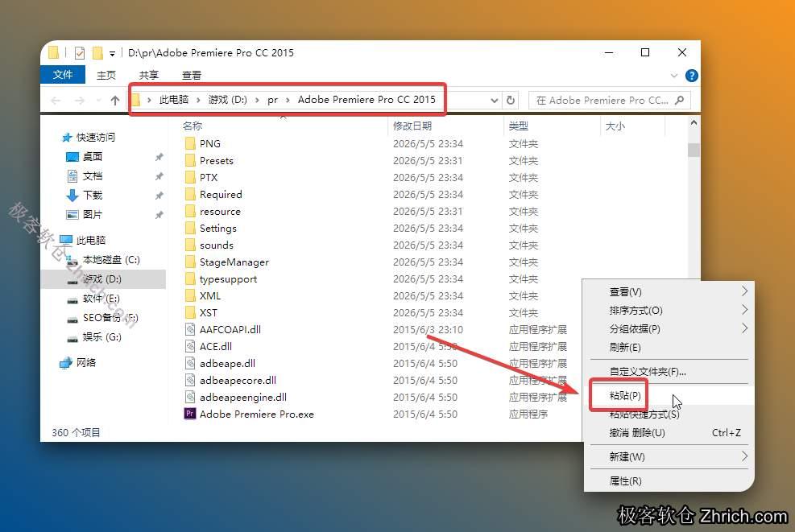
Task: Open the PNG folder
Action: tap(210, 143)
